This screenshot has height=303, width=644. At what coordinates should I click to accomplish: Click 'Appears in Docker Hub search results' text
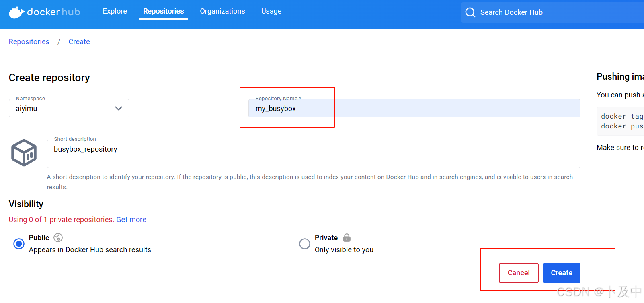[x=90, y=250]
